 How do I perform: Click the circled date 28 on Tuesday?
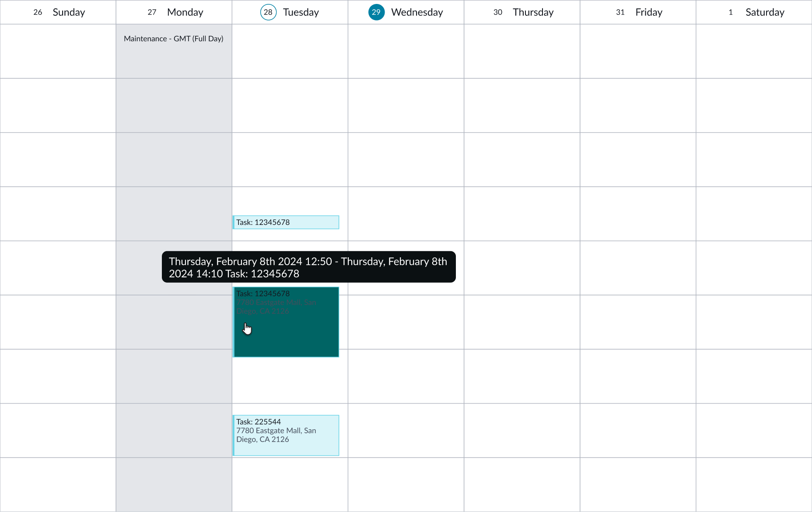point(268,12)
